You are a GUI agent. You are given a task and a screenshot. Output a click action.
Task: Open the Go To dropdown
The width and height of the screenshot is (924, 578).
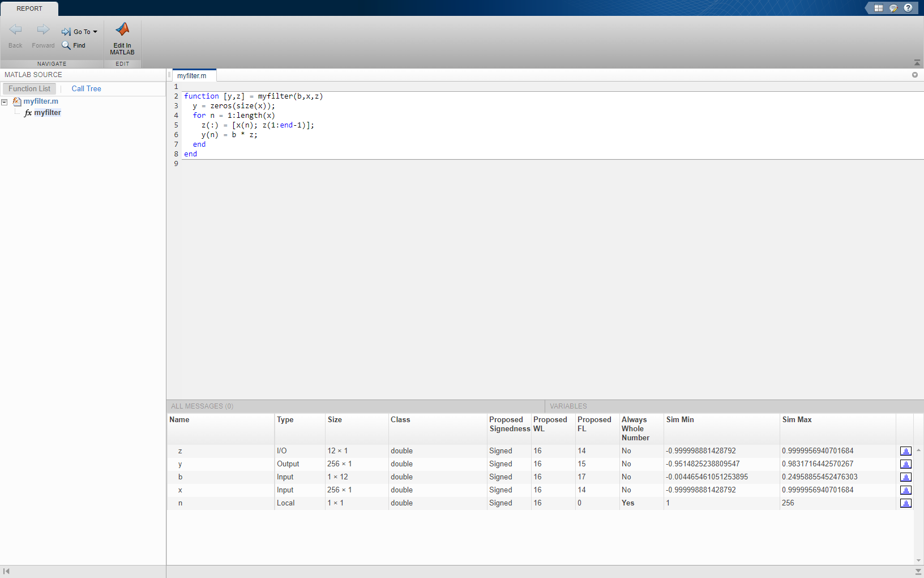pos(80,32)
